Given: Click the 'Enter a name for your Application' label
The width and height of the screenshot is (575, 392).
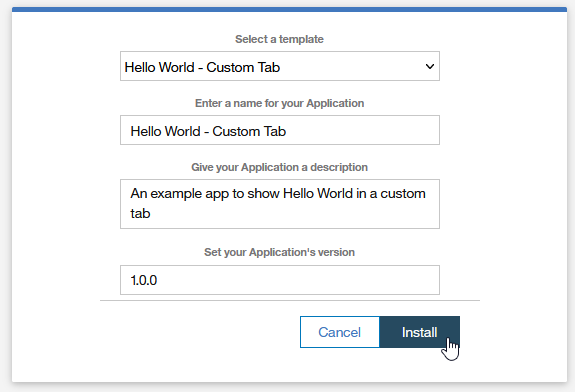Looking at the screenshot, I should [279, 103].
